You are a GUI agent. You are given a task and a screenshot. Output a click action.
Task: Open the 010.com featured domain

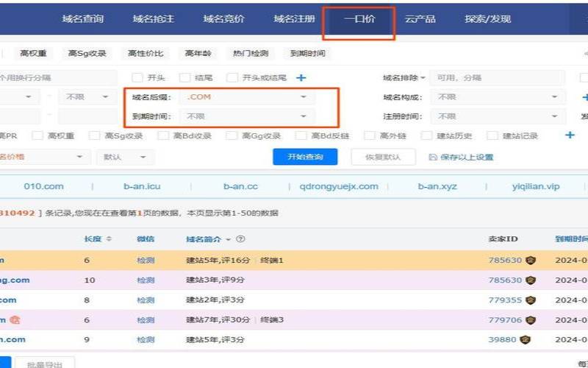(43, 186)
